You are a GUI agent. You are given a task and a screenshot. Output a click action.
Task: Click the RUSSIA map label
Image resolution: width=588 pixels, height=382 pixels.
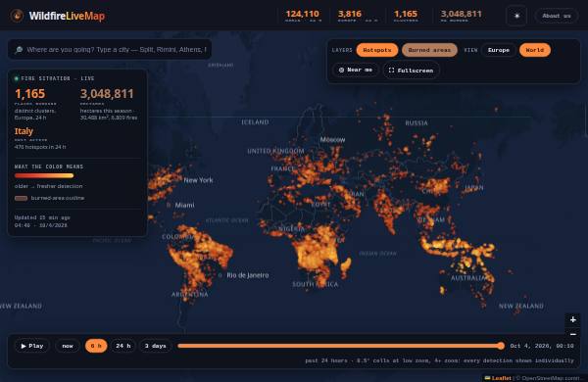coord(416,123)
